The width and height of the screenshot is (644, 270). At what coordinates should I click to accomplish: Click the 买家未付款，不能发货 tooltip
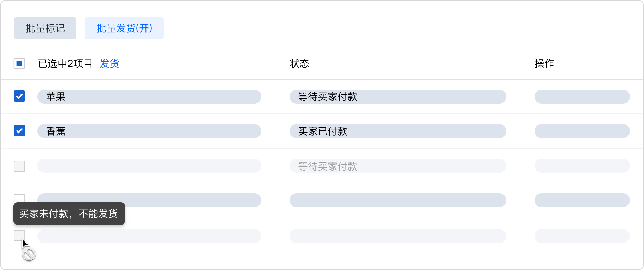[x=69, y=214]
